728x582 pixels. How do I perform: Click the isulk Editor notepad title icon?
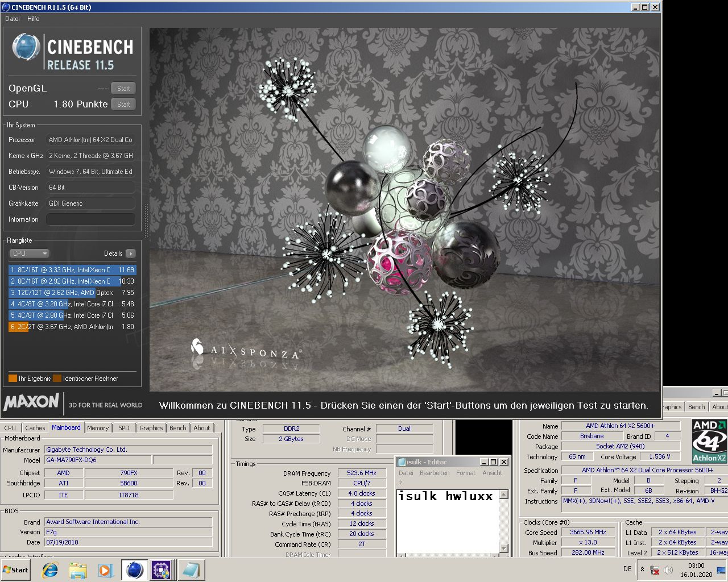coord(402,462)
